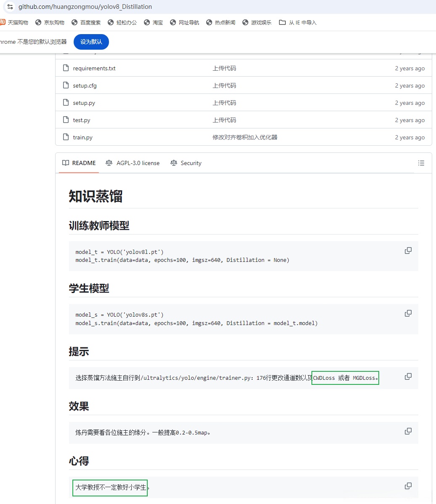Open the 百度搜索 bookmark
436x504 pixels.
tap(86, 22)
